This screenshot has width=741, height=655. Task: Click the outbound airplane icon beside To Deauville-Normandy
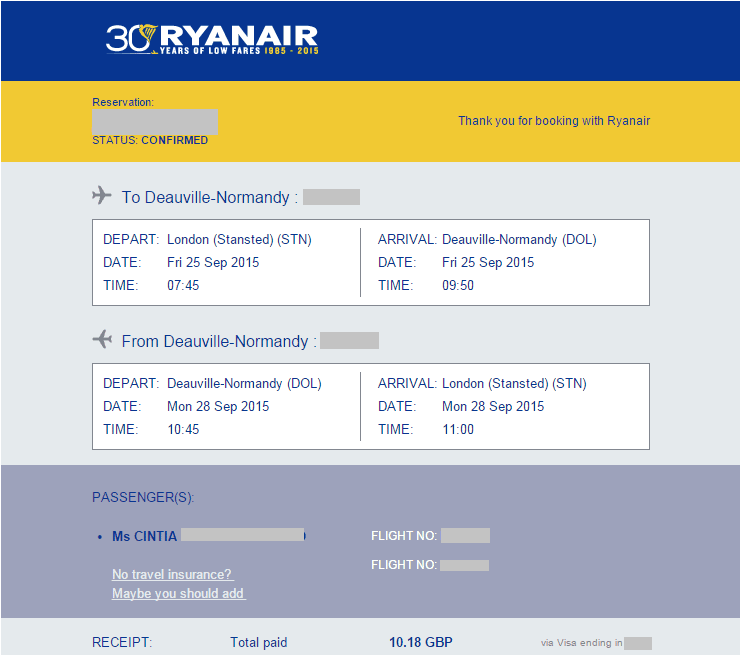click(x=102, y=195)
